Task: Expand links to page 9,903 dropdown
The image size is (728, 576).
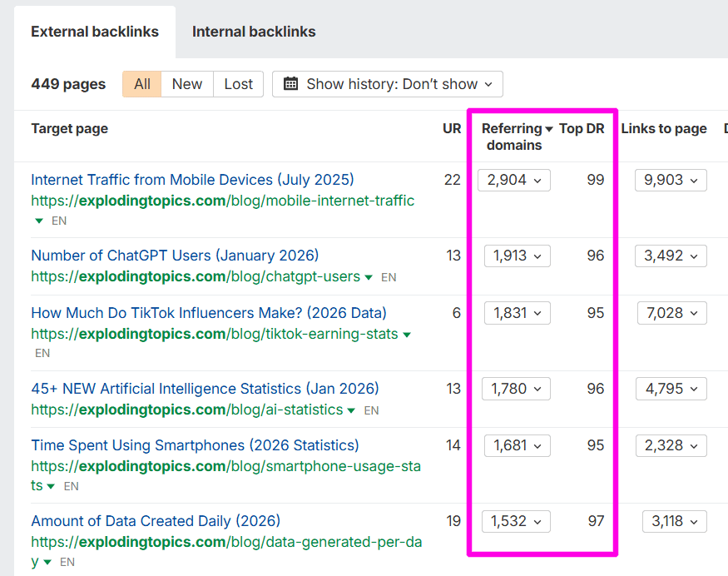Action: coord(671,181)
